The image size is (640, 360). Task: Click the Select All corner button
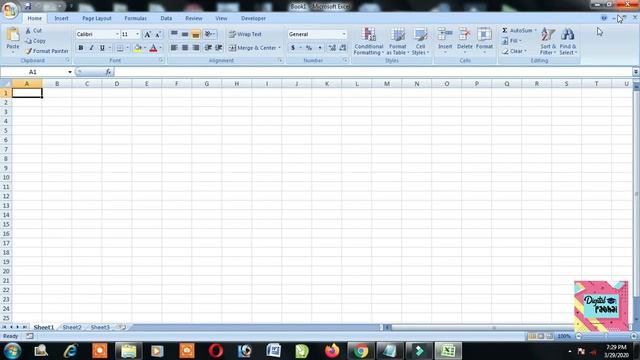coord(6,84)
